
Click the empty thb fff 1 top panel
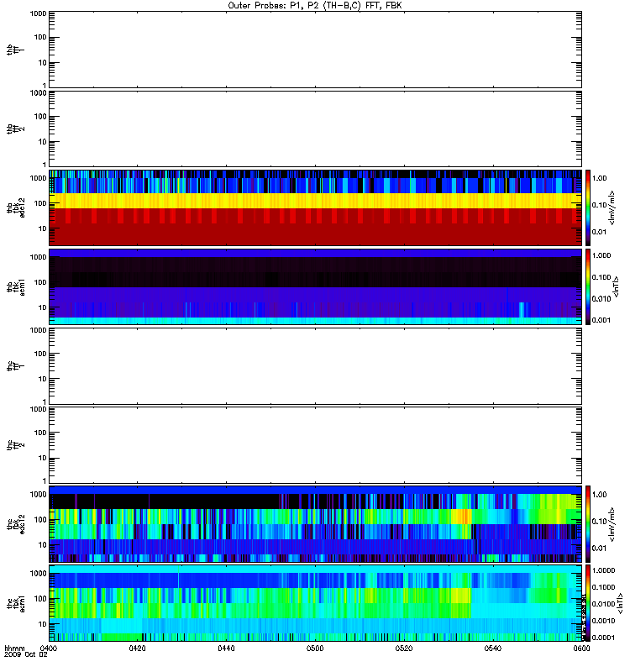(315, 49)
